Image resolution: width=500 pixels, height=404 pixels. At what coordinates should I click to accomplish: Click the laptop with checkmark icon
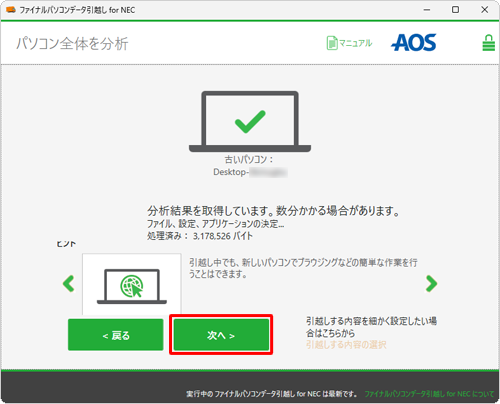click(250, 122)
